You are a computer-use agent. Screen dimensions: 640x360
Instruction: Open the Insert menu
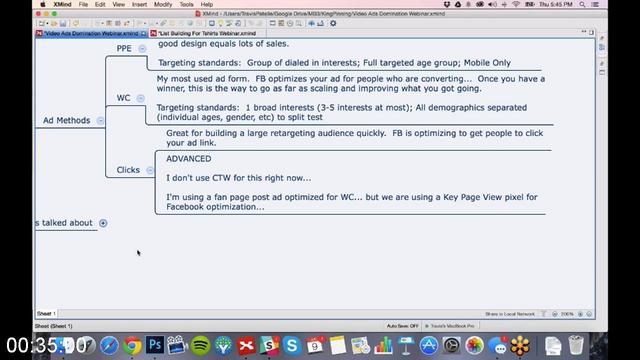139,4
